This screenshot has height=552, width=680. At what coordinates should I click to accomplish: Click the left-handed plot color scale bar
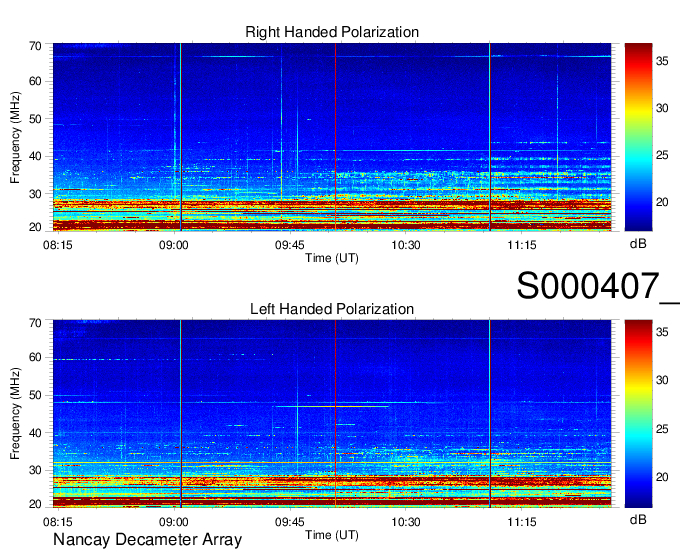coord(638,414)
